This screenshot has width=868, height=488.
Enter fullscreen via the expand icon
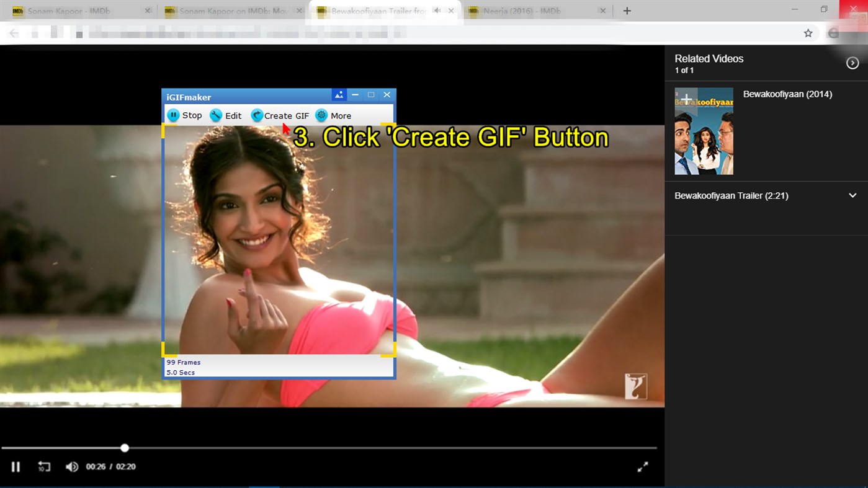(x=643, y=467)
